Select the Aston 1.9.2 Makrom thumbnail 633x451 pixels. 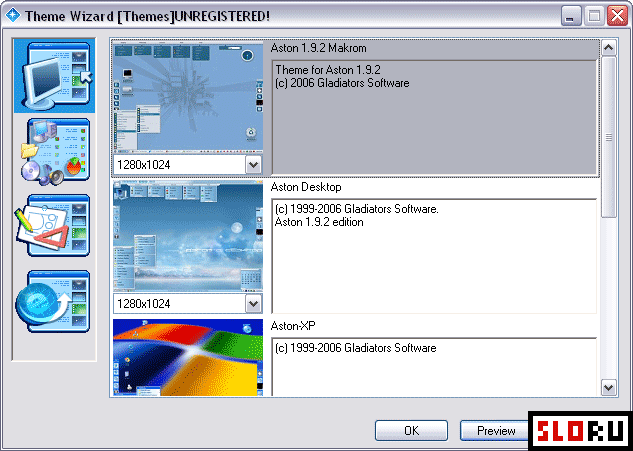pyautogui.click(x=188, y=97)
